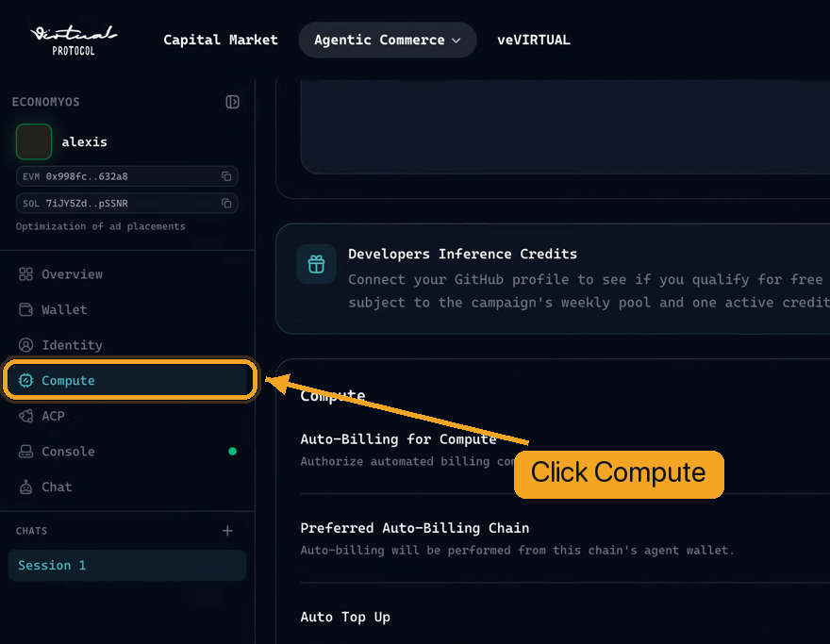Open the ACP page
The image size is (830, 644).
127,416
